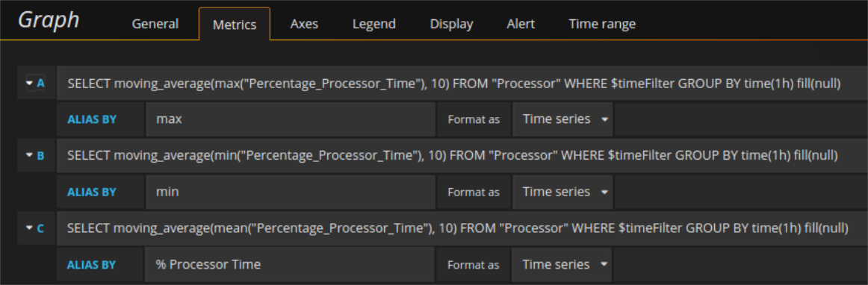Open Format as dropdown for query B
The height and width of the screenshot is (285, 868).
click(x=562, y=192)
